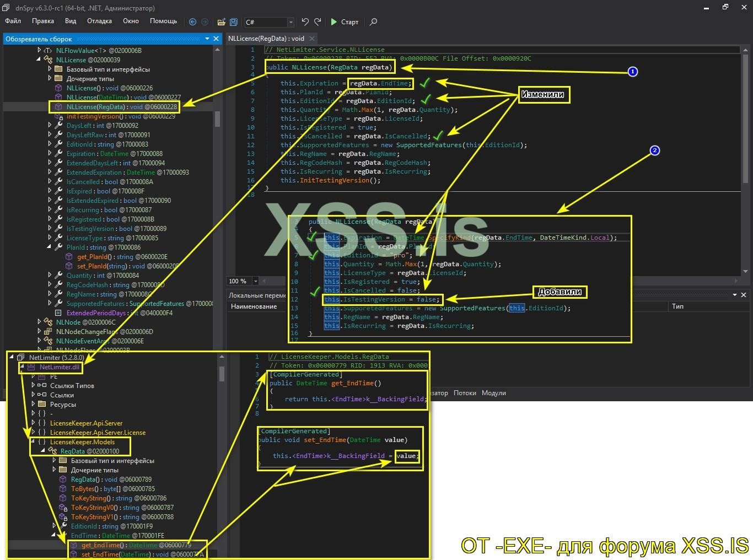Screen dimensions: 753x560
Task: Click property icon of LicenseType : string
Action: [59, 238]
